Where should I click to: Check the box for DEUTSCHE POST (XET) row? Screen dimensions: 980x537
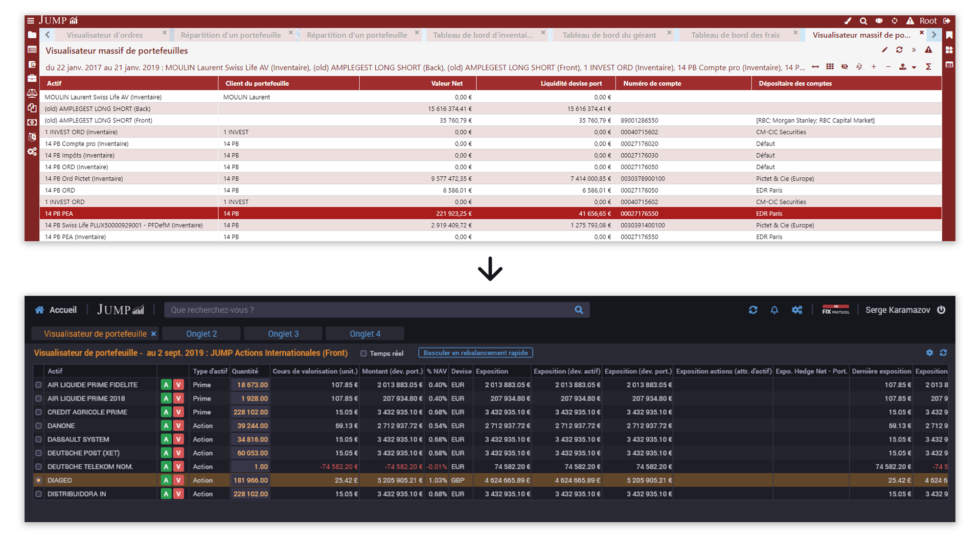(38, 453)
